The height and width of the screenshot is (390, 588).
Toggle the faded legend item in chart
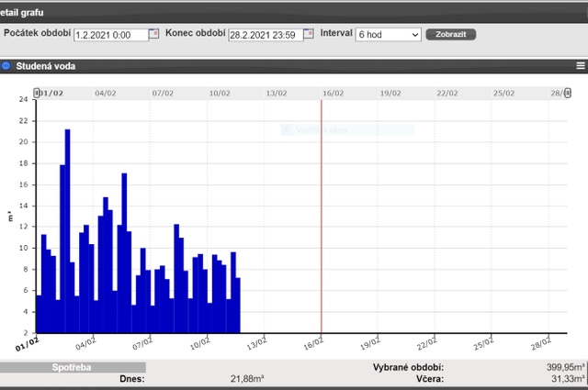(x=317, y=130)
